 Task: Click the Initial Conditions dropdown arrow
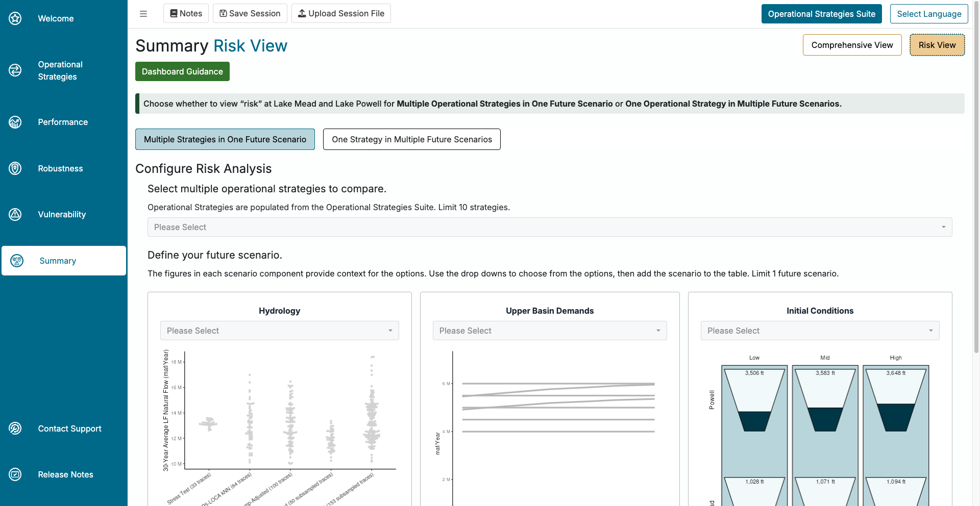point(931,331)
